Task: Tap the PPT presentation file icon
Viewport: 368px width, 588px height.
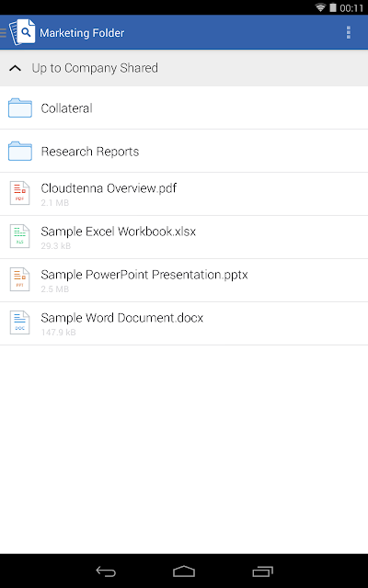Action: (x=19, y=279)
